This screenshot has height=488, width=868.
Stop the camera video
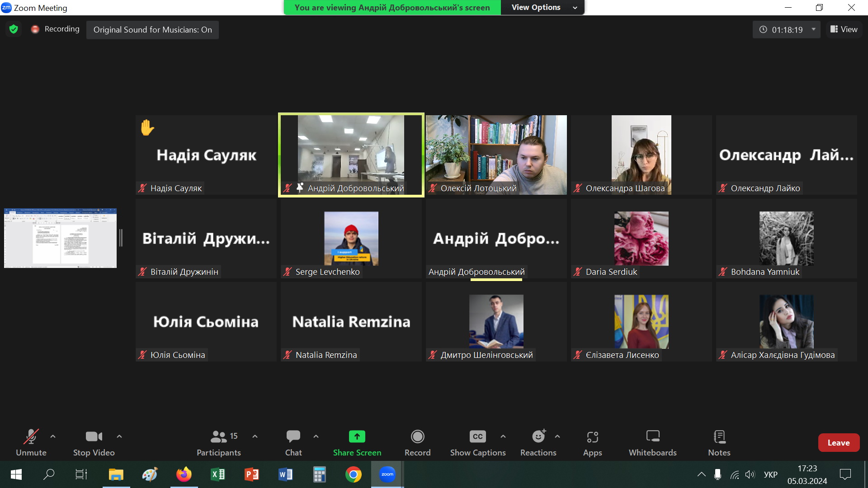tap(94, 442)
